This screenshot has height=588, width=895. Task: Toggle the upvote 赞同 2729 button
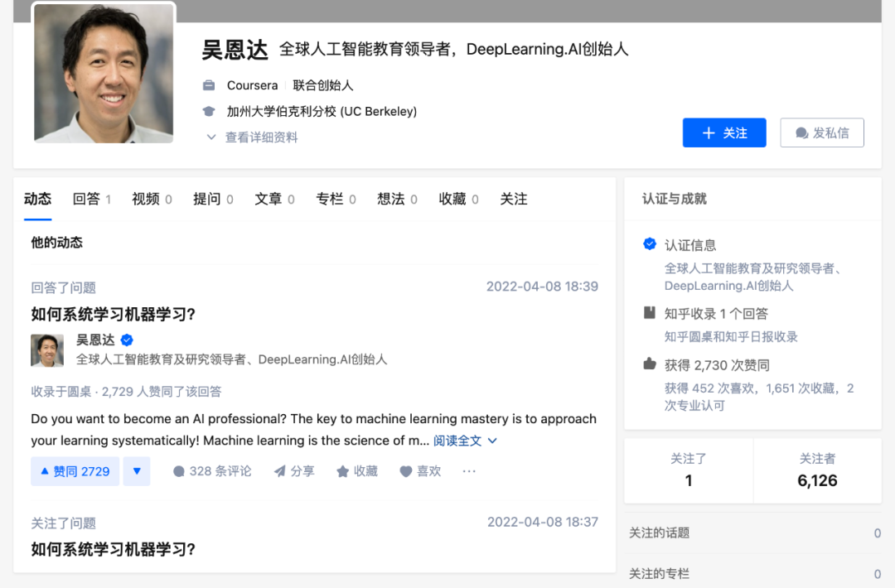pyautogui.click(x=75, y=470)
